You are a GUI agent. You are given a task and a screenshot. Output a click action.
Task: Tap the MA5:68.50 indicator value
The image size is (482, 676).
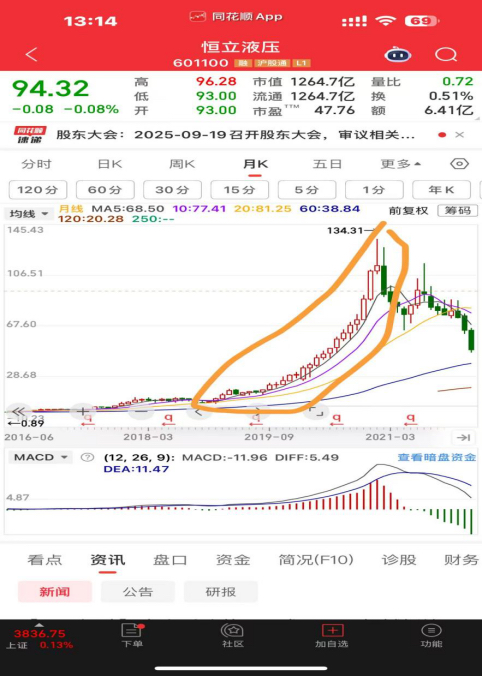[x=128, y=209]
